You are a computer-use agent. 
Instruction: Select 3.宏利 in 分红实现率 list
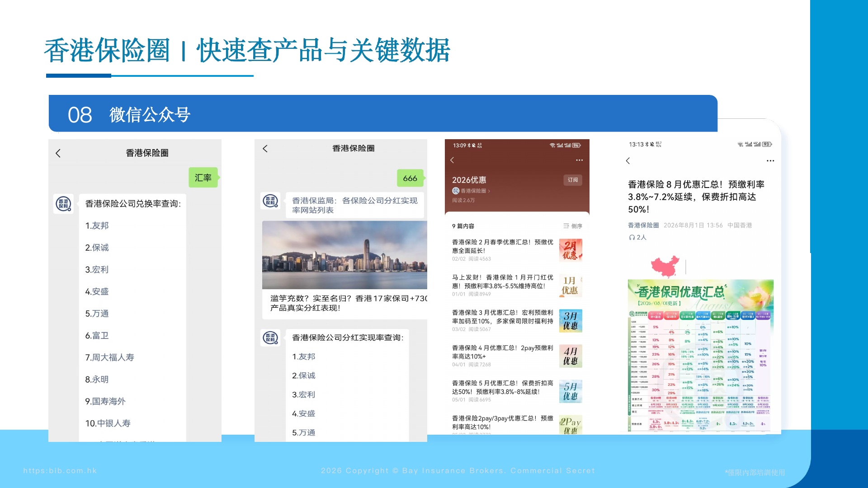(x=304, y=394)
